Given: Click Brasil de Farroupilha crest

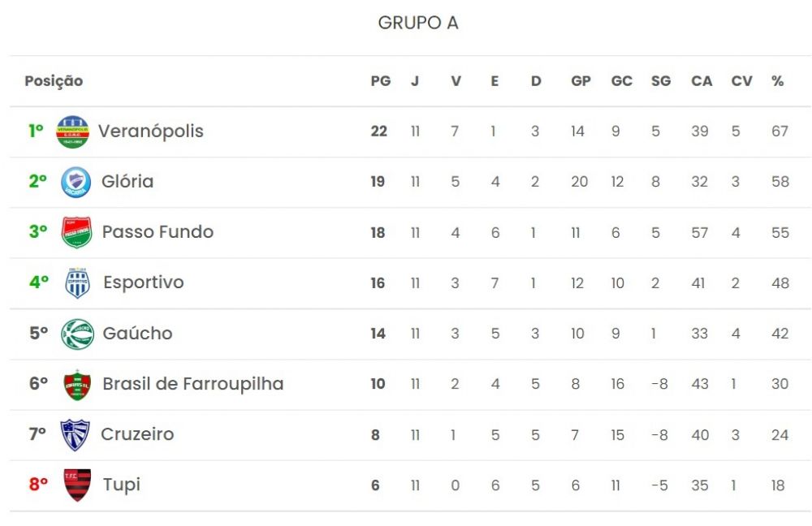Looking at the screenshot, I should [77, 385].
